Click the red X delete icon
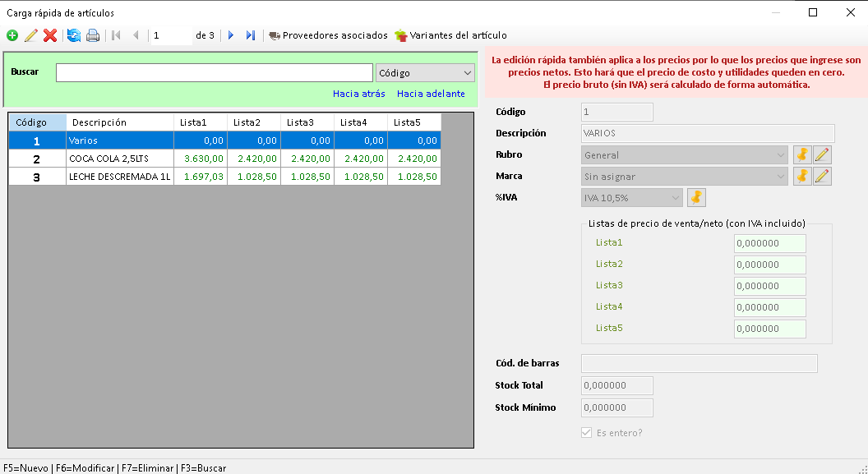868x474 pixels. 50,35
